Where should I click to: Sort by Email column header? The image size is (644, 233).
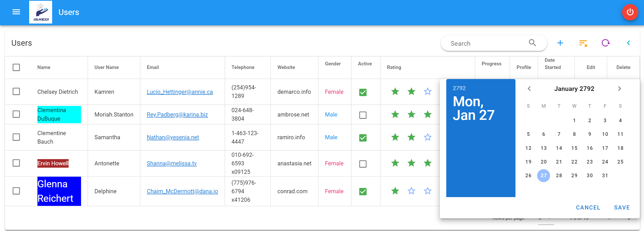click(153, 67)
